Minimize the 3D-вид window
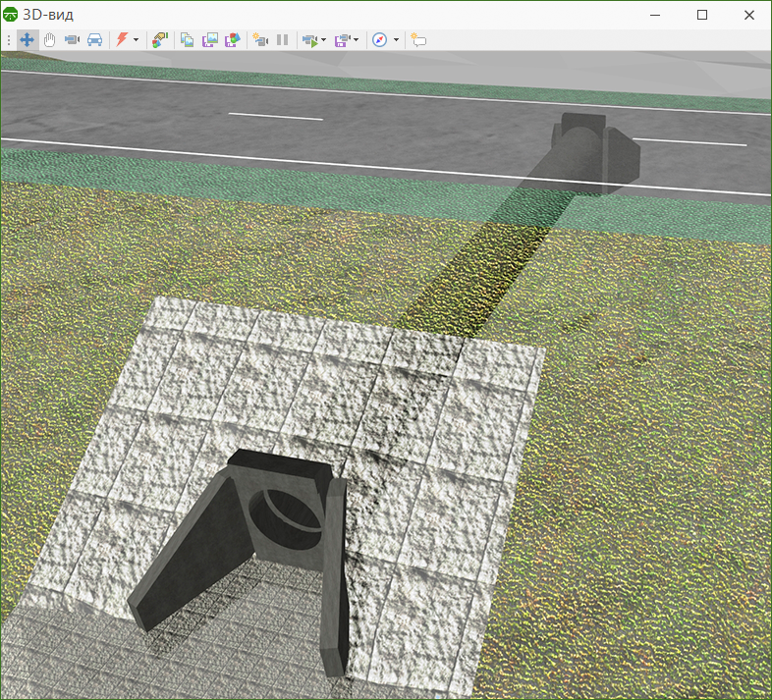The image size is (772, 700). 655,15
